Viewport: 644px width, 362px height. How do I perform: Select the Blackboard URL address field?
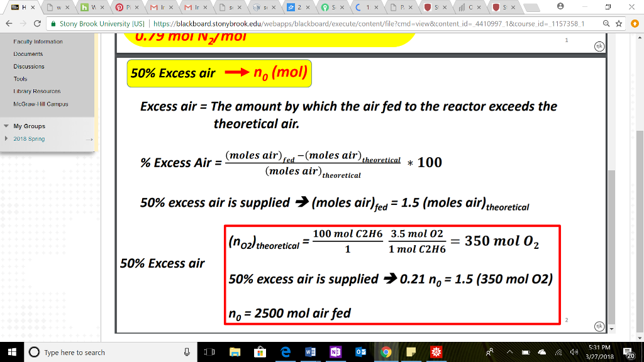[369, 24]
